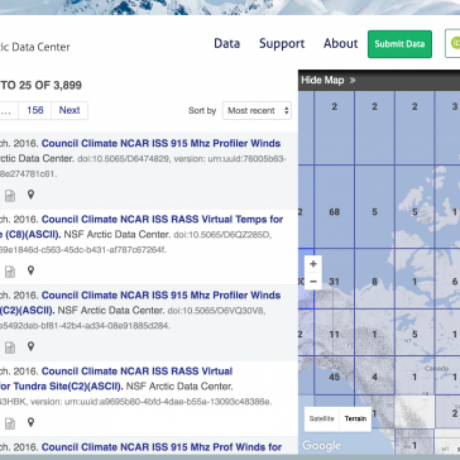Select the map tile showing 68 datasets
The height and width of the screenshot is (460, 460).
coord(334,207)
